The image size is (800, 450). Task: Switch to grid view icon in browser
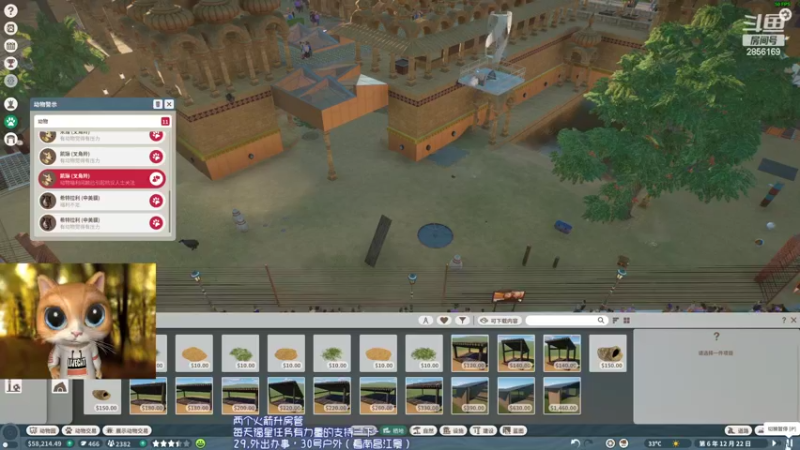[x=627, y=320]
